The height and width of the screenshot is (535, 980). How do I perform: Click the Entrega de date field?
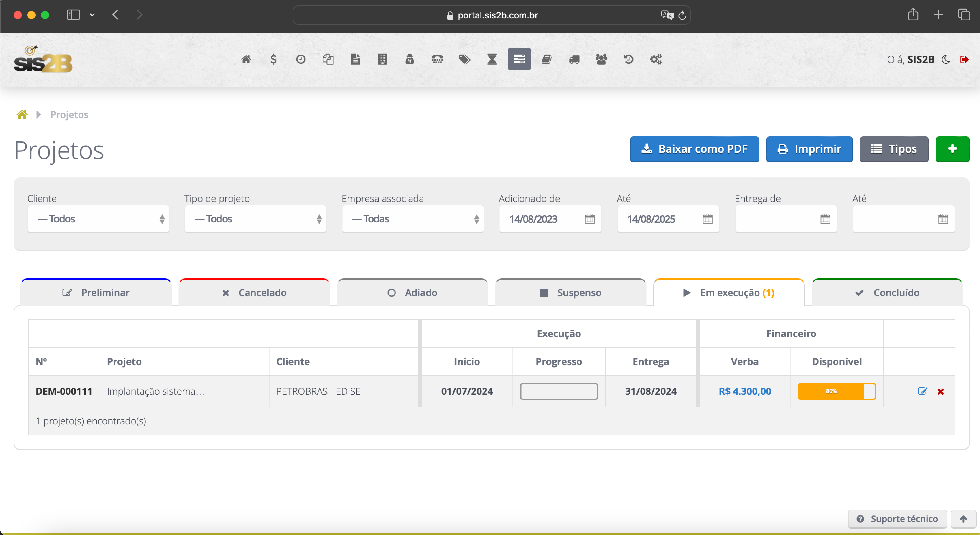tap(778, 219)
